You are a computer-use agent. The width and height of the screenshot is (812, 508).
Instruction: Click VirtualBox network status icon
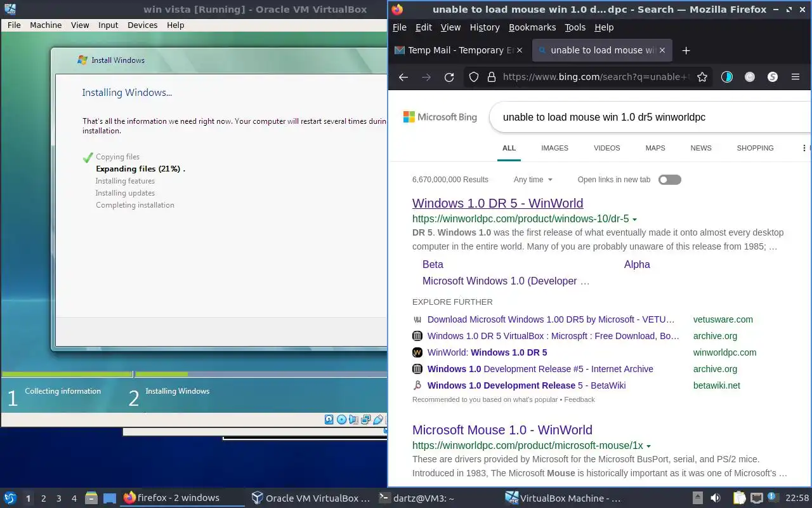366,419
